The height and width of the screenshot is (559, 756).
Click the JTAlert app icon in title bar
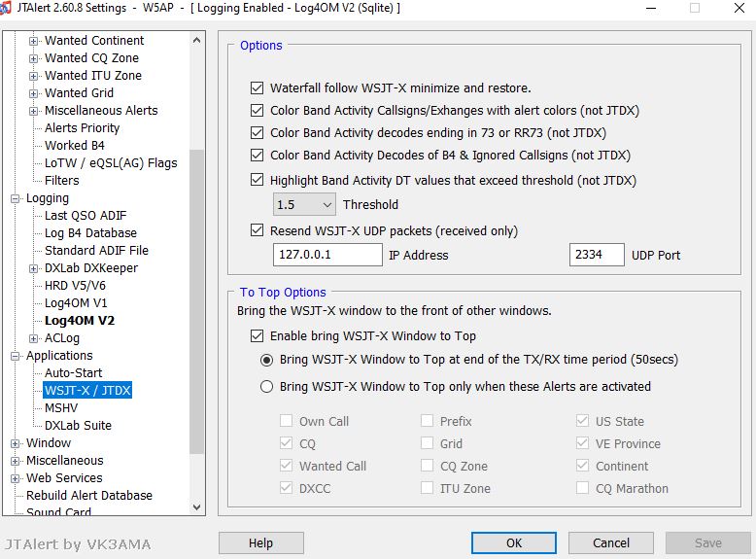click(x=4, y=8)
